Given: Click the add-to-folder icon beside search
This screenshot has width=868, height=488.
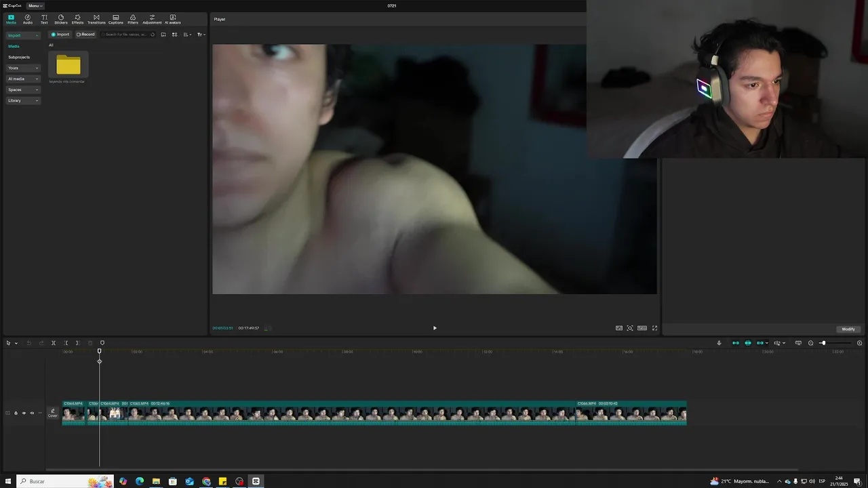Looking at the screenshot, I should tap(163, 35).
